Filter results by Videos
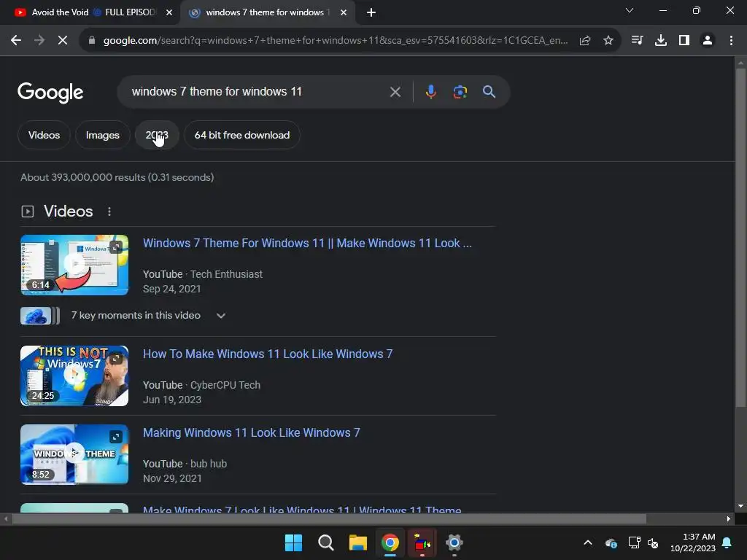 [x=44, y=135]
